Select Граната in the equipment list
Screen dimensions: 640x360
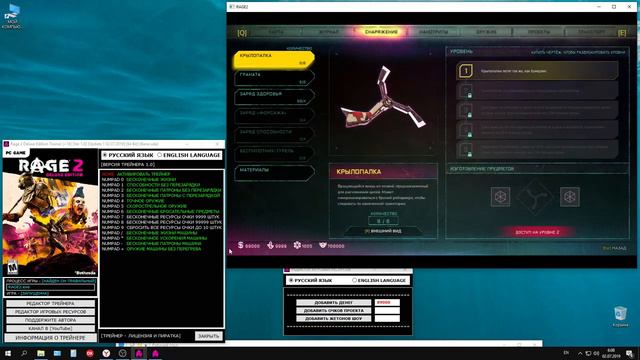pyautogui.click(x=274, y=78)
